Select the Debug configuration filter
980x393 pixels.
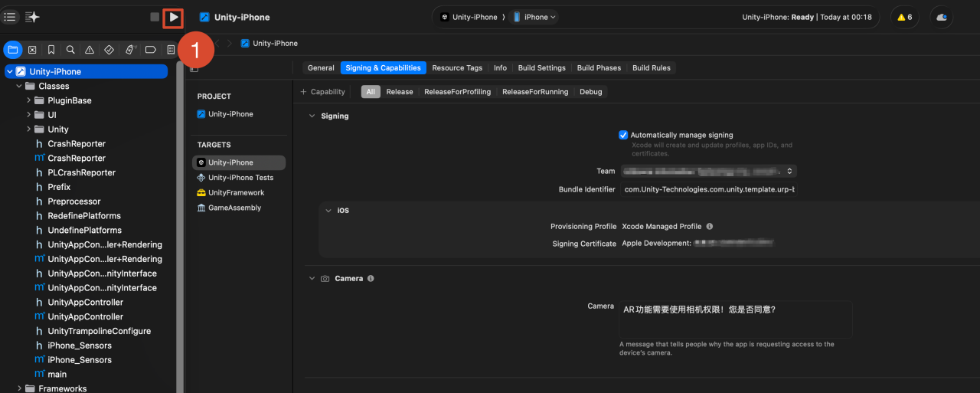(590, 92)
